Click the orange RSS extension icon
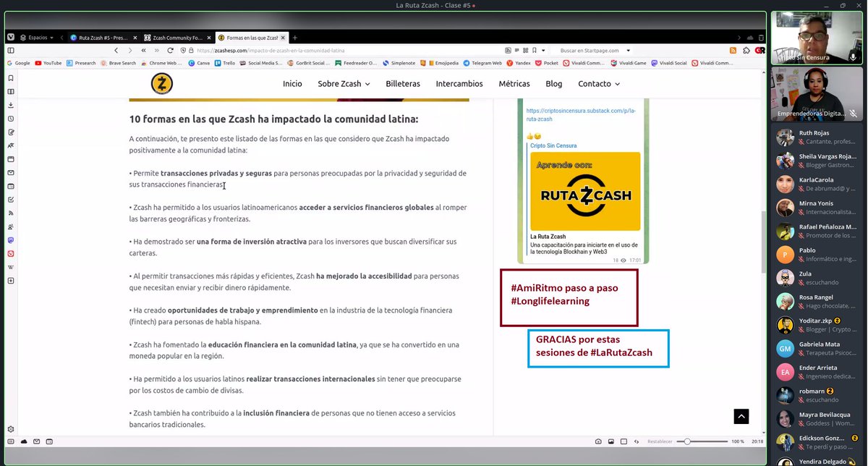868x466 pixels. click(733, 51)
